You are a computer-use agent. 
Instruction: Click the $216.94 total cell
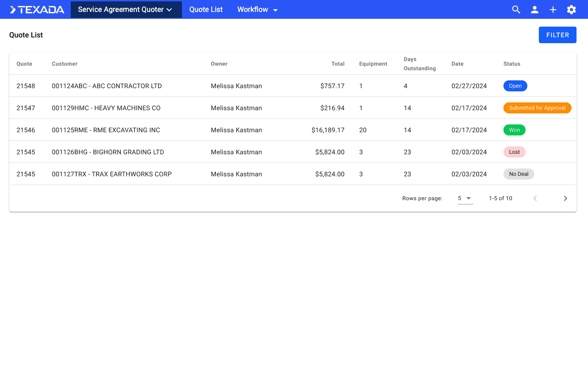(x=333, y=108)
